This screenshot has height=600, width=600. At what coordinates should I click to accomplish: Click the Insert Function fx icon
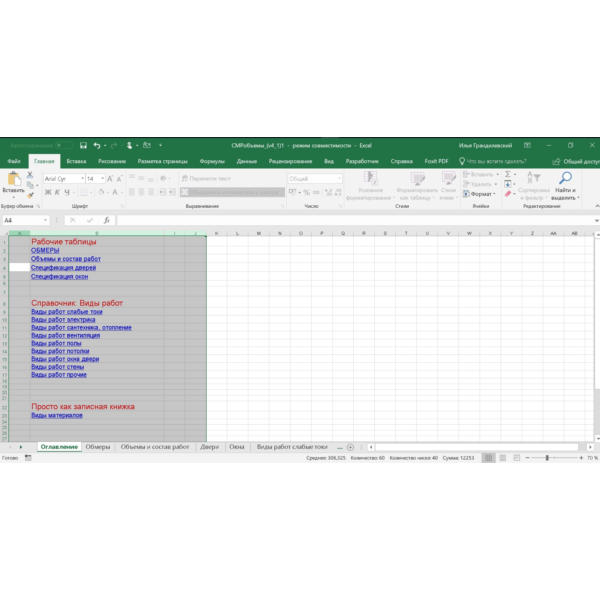(107, 220)
